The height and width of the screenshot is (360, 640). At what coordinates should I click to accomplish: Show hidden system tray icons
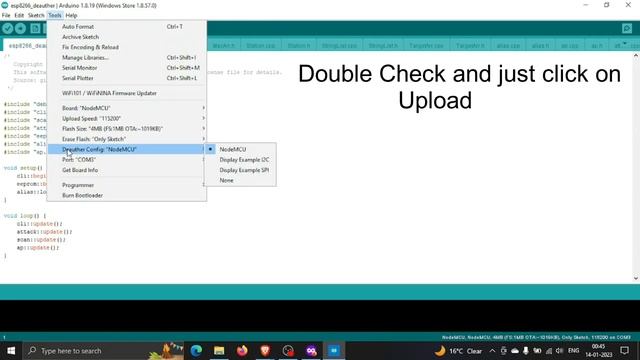coord(492,351)
